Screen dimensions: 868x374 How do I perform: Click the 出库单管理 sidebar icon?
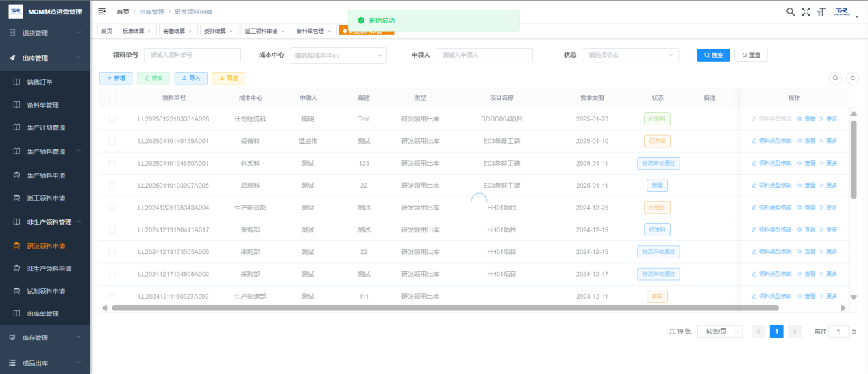point(17,314)
